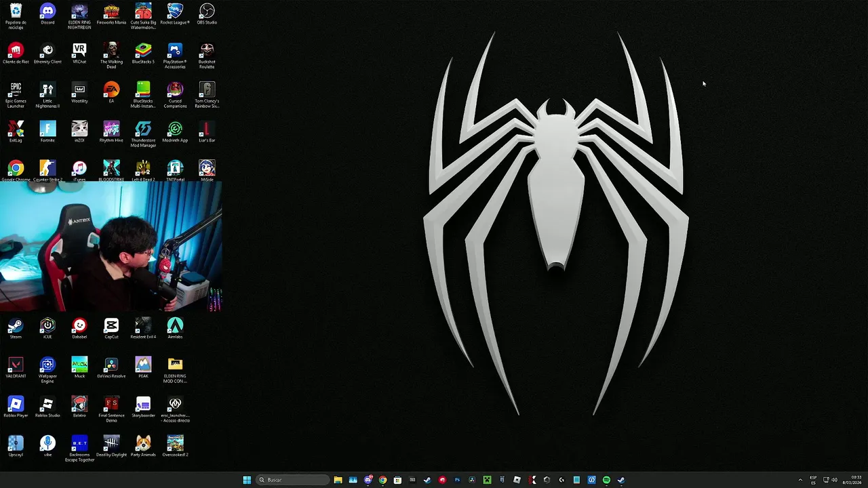Select the ersc_launcher Acceso directo shortcut
The image size is (868, 488).
pos(175,409)
